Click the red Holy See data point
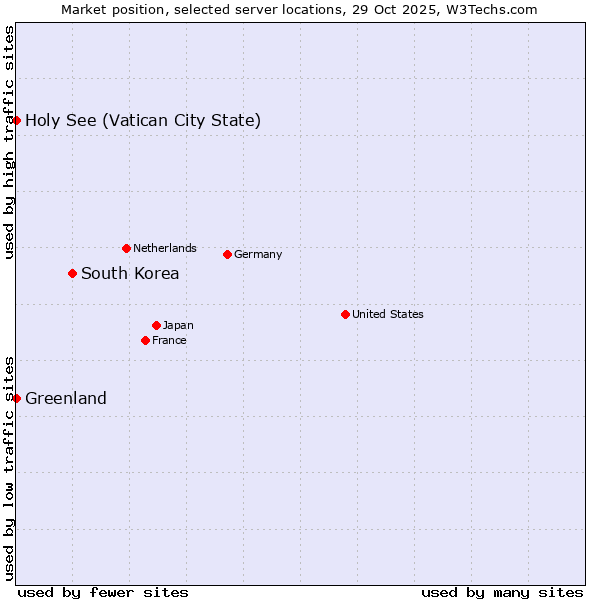This screenshot has width=600, height=600. 16,121
